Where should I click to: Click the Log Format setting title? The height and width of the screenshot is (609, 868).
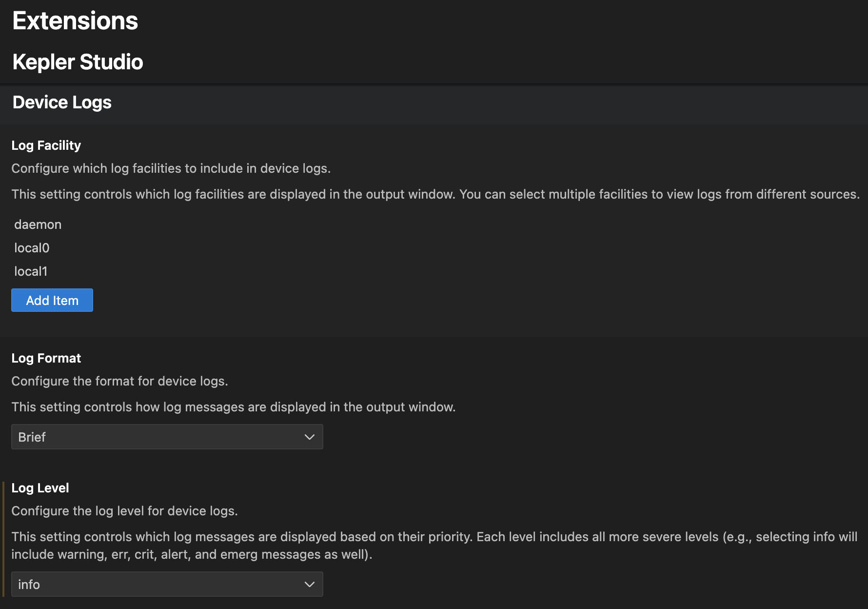tap(46, 358)
